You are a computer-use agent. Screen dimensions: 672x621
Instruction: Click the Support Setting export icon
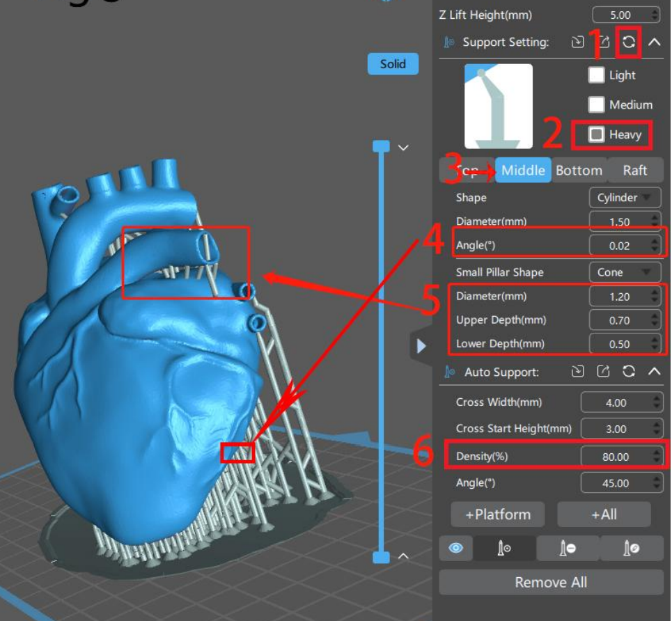point(604,42)
